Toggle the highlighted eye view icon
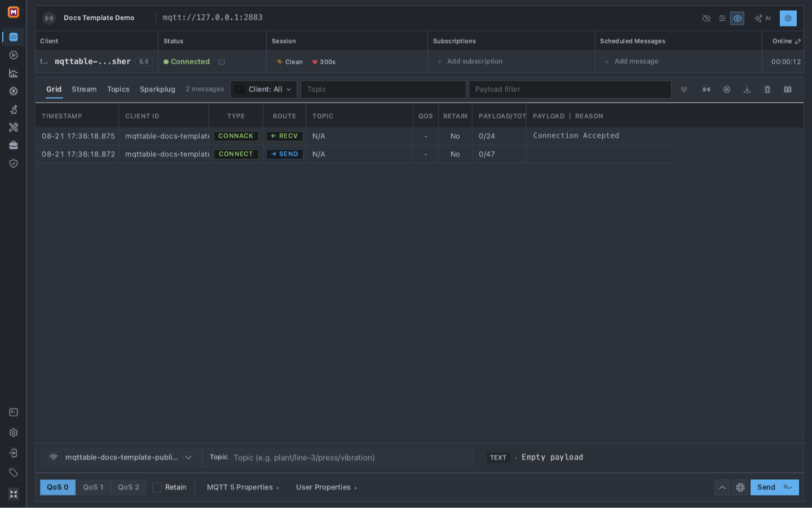 738,19
